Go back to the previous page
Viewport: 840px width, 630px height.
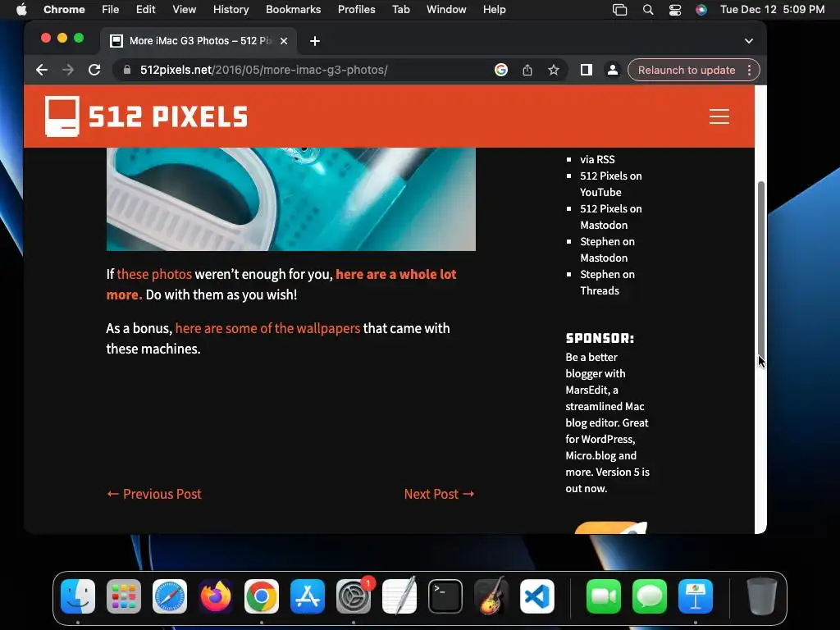(x=42, y=71)
